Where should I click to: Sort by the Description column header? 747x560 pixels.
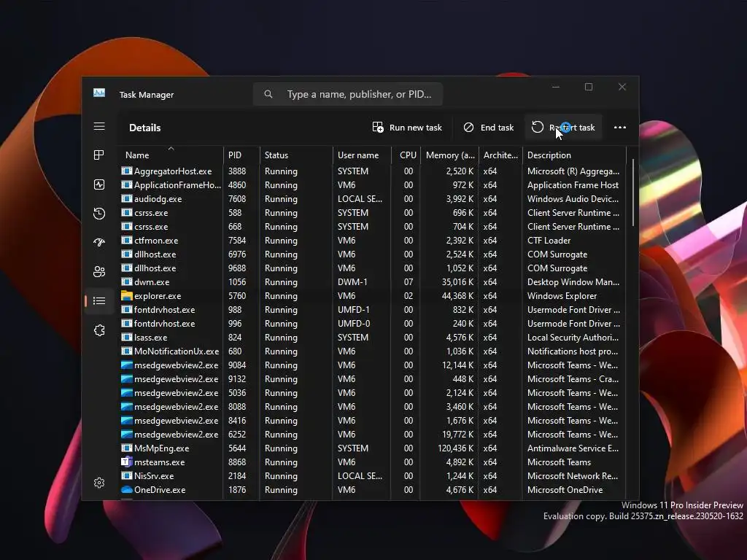(x=574, y=155)
